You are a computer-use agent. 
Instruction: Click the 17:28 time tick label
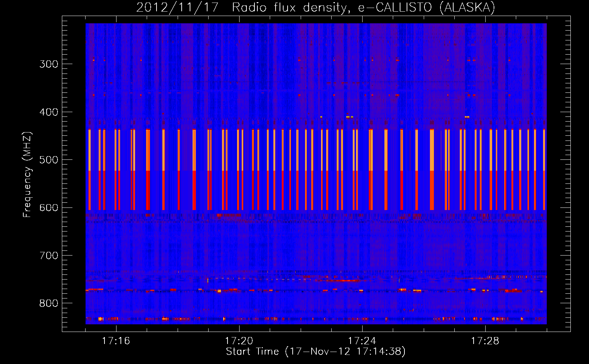click(x=485, y=341)
